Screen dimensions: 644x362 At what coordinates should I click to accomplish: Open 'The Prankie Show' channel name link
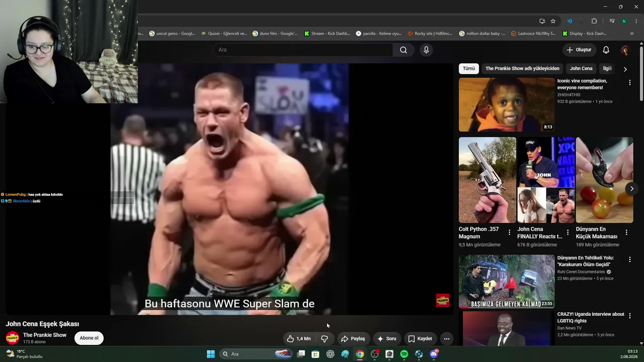click(x=45, y=335)
